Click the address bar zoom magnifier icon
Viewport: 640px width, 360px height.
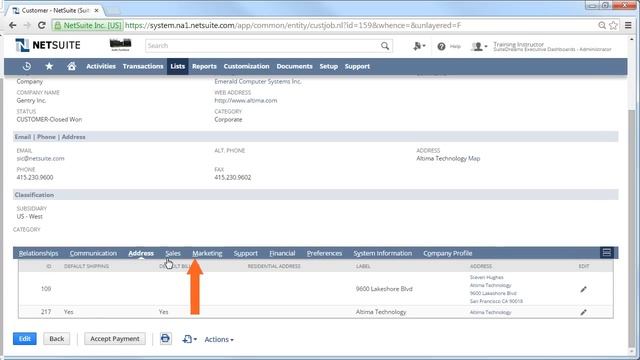(x=602, y=25)
